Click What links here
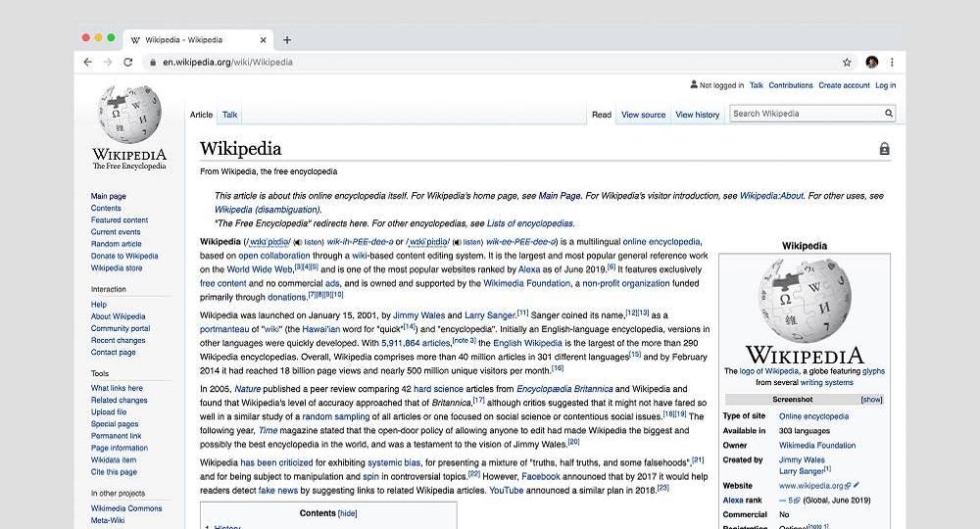This screenshot has width=980, height=529. [x=117, y=388]
